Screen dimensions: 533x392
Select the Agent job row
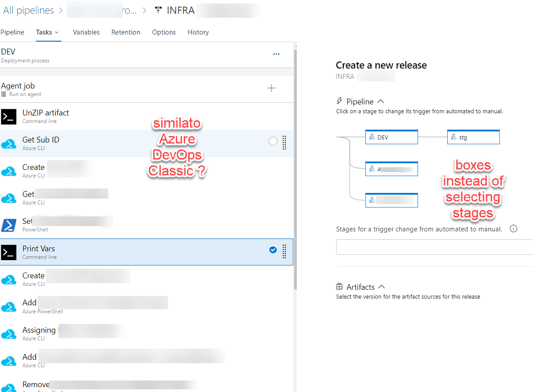pos(146,89)
